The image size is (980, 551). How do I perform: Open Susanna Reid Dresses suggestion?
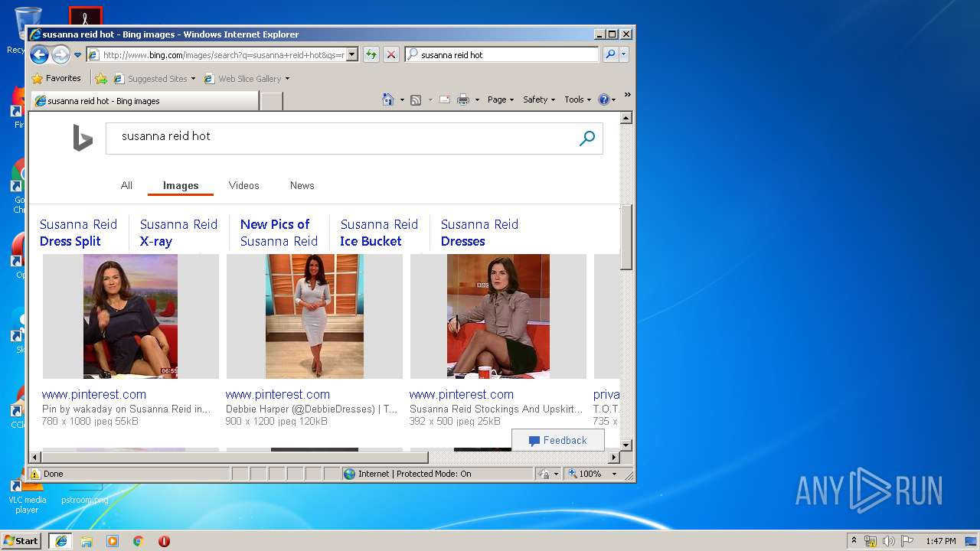point(479,233)
